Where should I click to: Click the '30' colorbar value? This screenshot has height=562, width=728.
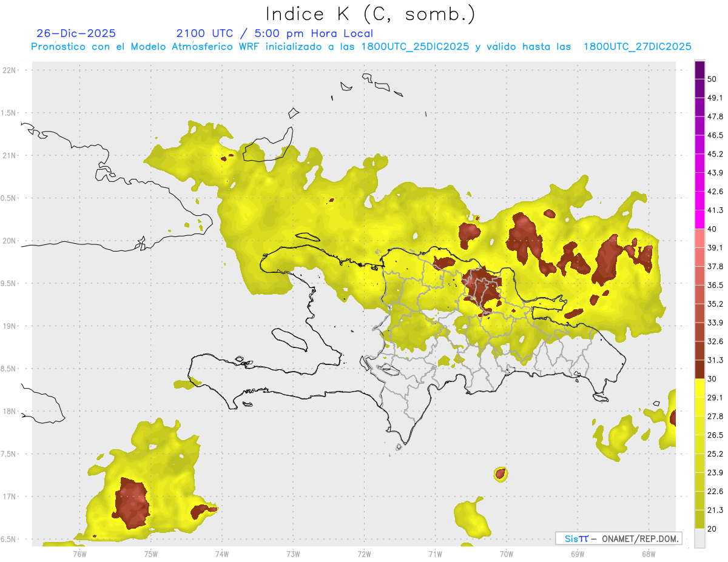(x=712, y=379)
